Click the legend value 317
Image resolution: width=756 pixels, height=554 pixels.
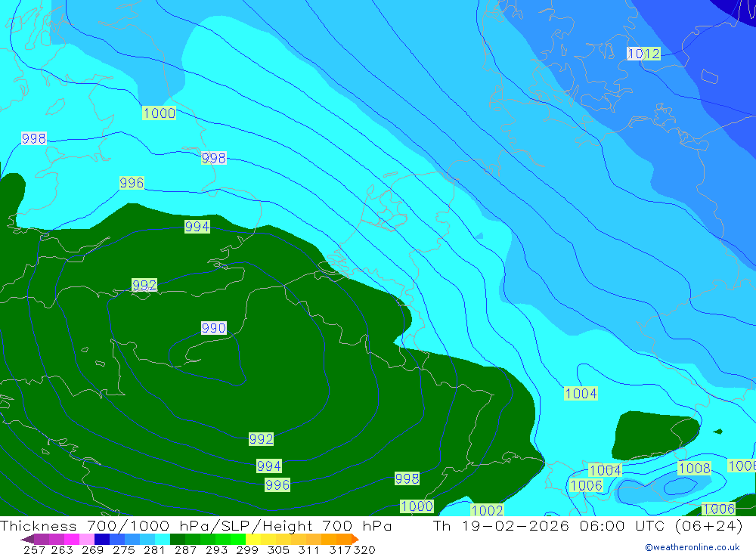point(339,550)
